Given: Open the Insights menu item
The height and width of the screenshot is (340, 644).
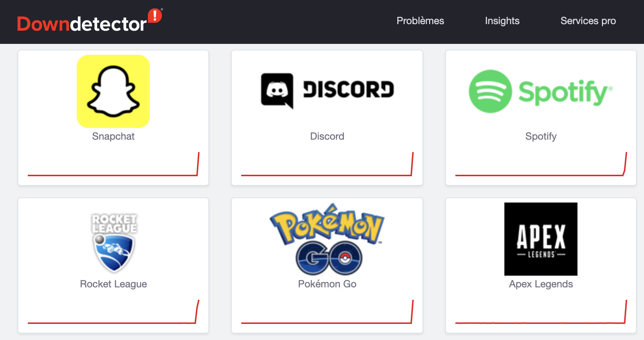Looking at the screenshot, I should click(502, 21).
